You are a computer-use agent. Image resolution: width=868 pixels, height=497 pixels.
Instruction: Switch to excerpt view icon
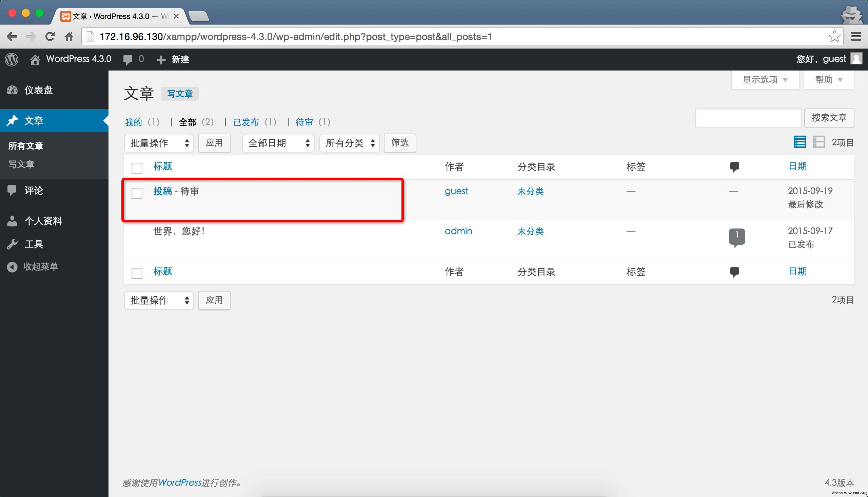[x=818, y=142]
